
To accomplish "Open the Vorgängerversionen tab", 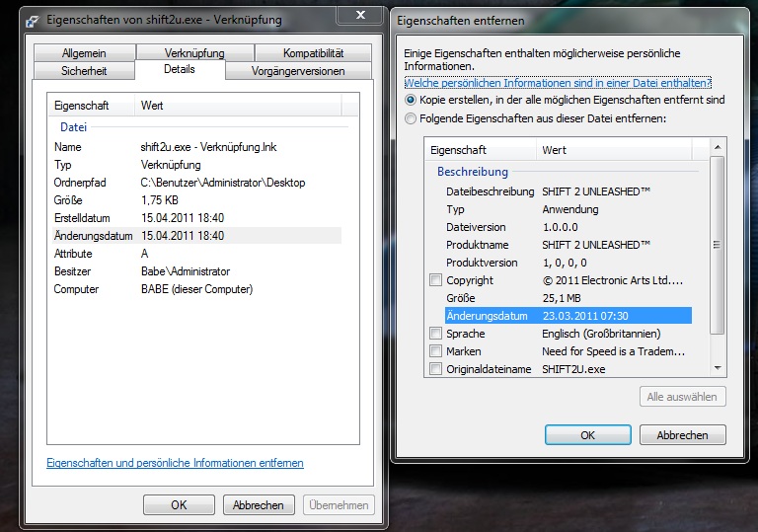I will (298, 71).
